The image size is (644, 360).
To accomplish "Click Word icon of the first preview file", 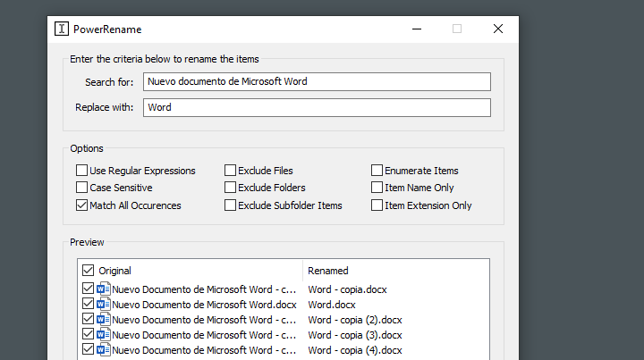I will point(103,289).
